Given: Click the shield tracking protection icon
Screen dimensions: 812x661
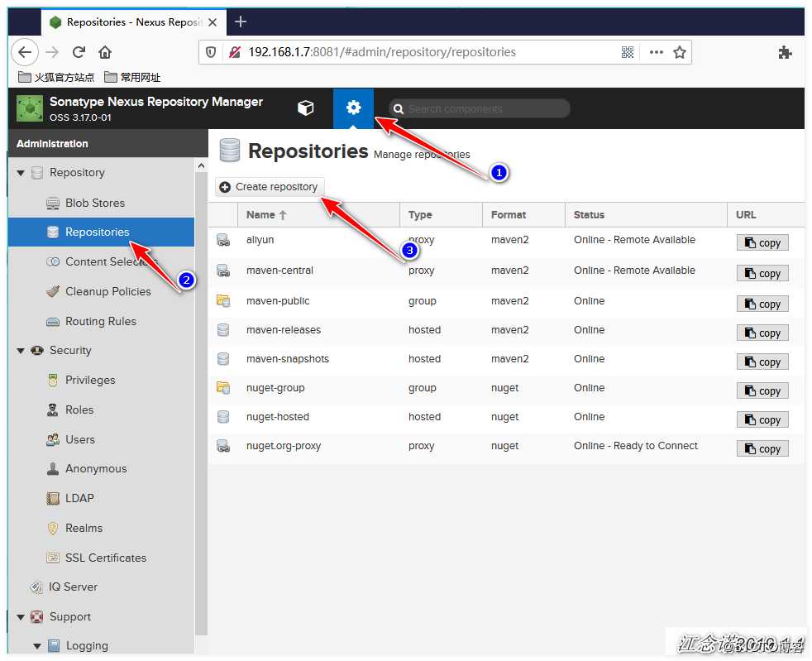Looking at the screenshot, I should 211,52.
